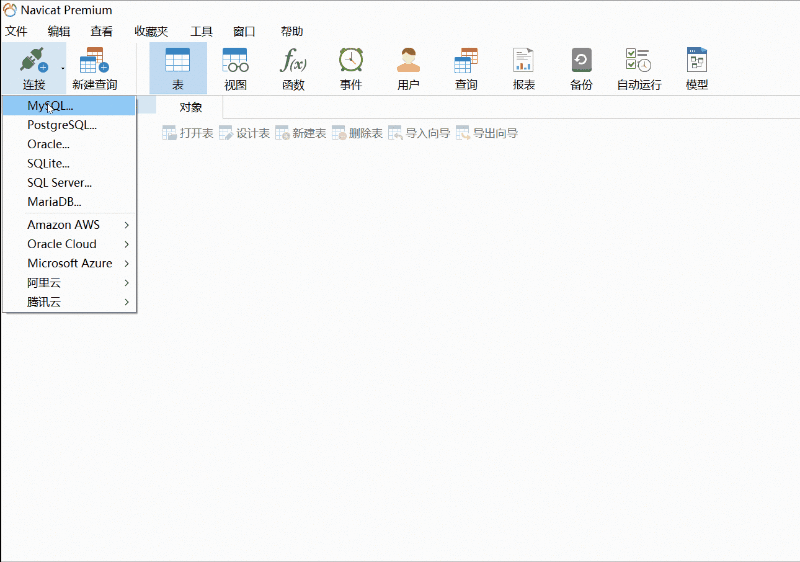Image resolution: width=800 pixels, height=562 pixels.
Task: Expand the Amazon AWS submenu
Action: pyautogui.click(x=69, y=225)
